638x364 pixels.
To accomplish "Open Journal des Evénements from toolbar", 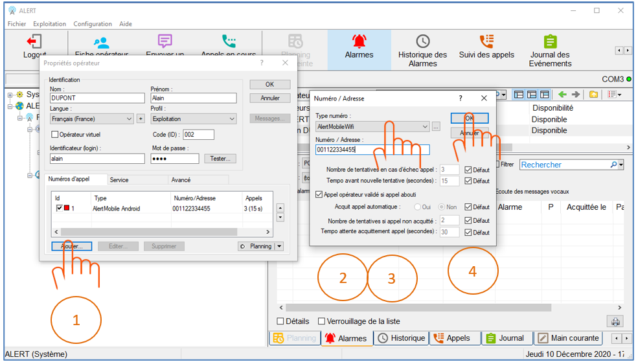I will coord(550,50).
